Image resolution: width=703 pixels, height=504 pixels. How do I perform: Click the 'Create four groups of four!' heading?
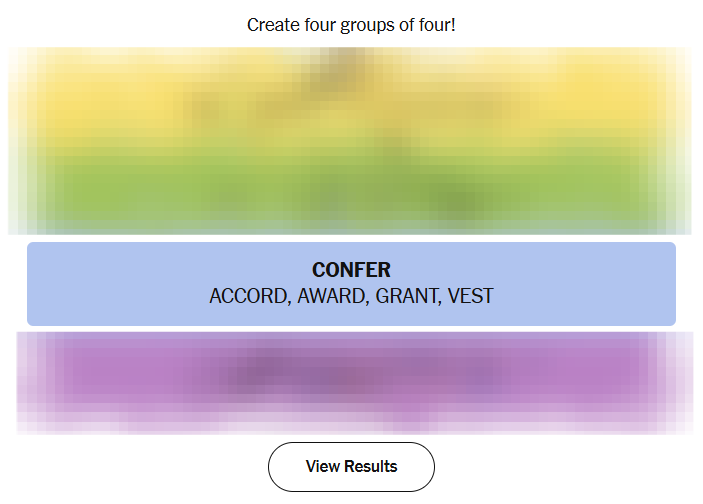click(351, 24)
